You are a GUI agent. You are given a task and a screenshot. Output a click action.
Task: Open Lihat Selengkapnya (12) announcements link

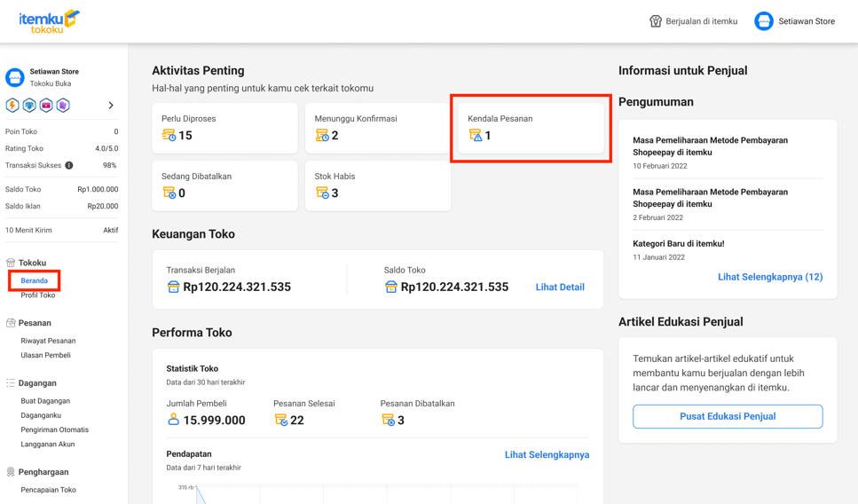click(x=769, y=277)
